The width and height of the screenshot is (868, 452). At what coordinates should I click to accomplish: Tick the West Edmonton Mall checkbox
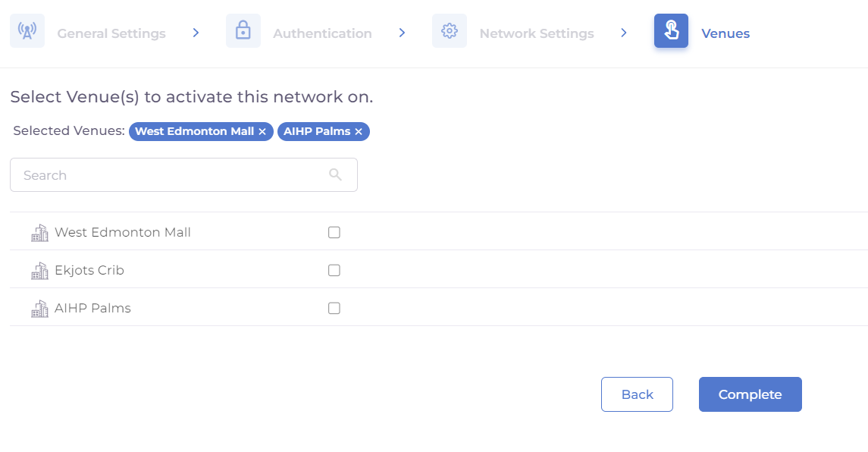tap(334, 233)
